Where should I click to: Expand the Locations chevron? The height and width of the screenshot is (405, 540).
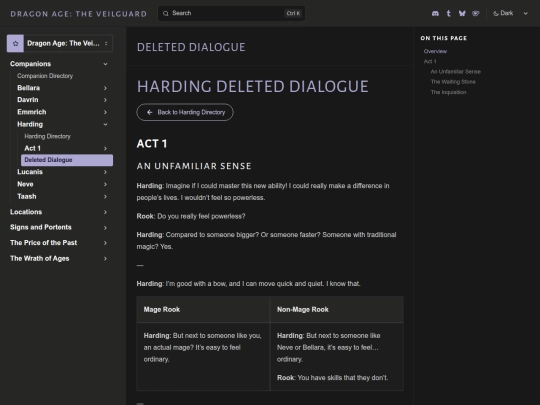(x=105, y=212)
